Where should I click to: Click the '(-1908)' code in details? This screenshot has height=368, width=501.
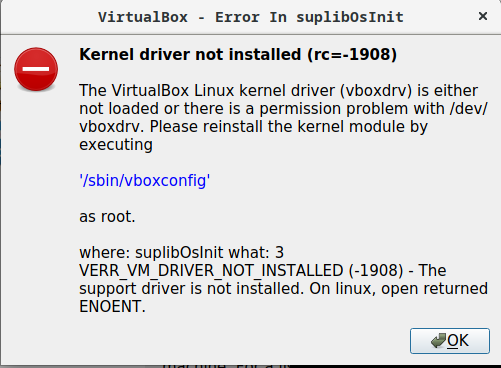coord(376,270)
